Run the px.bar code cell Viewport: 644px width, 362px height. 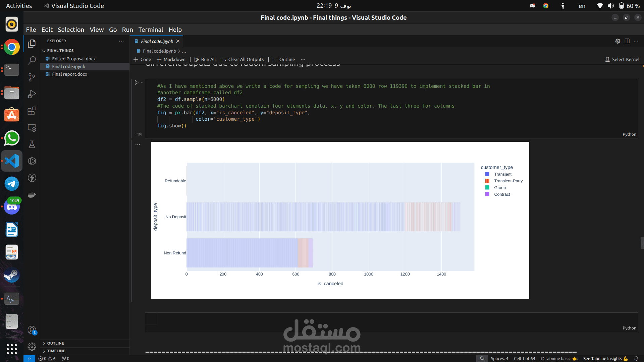coord(137,82)
